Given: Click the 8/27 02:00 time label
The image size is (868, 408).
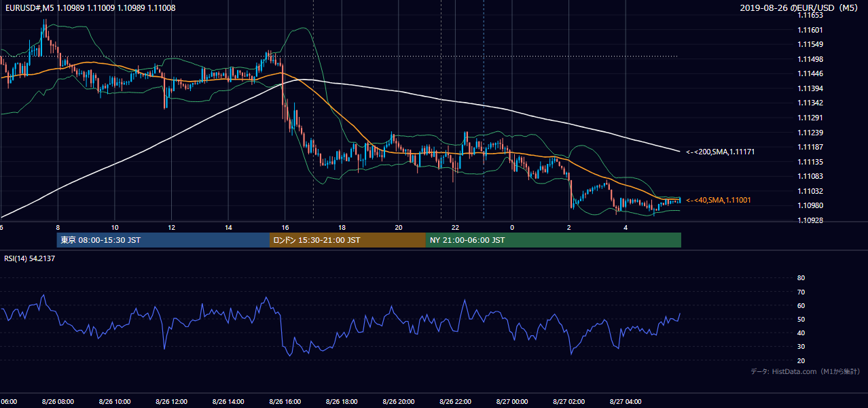Looking at the screenshot, I should point(568,401).
